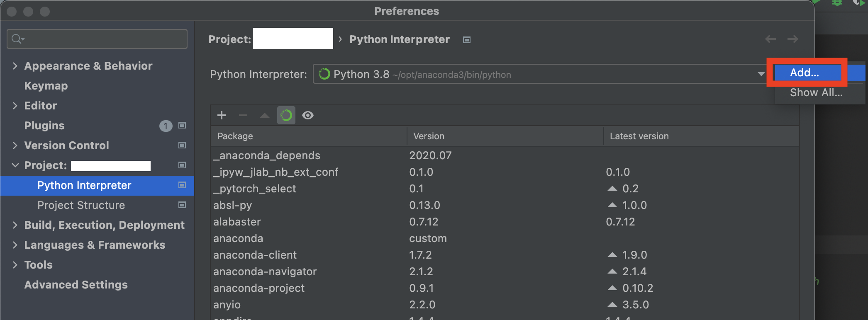Collapse the Project section in sidebar
Screen dimensions: 868x320
click(x=15, y=165)
